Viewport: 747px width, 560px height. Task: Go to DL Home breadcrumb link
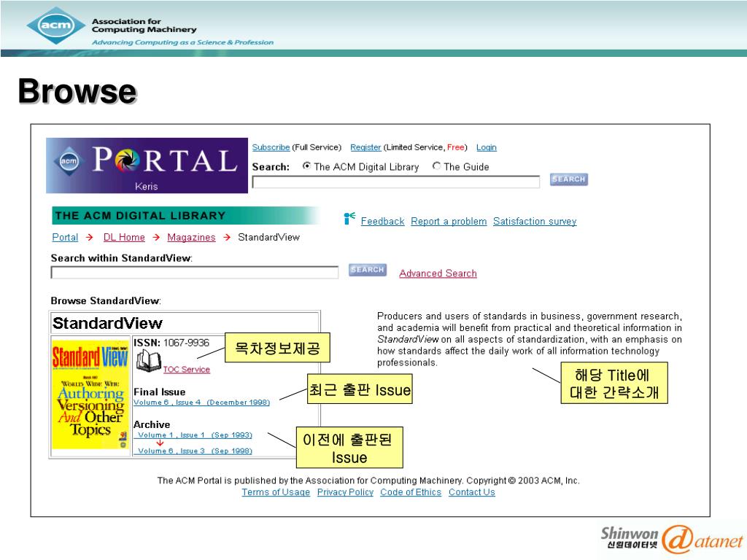(124, 237)
